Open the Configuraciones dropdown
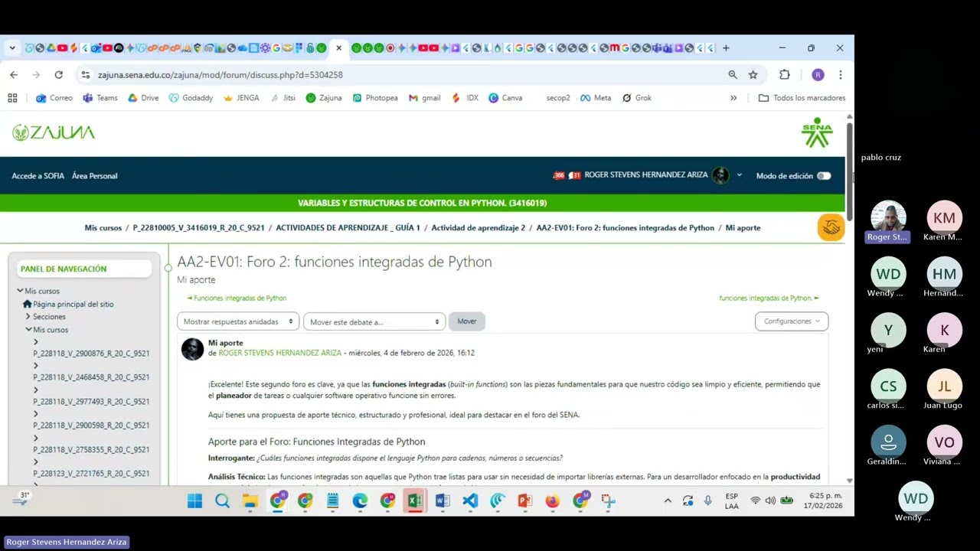 [792, 321]
